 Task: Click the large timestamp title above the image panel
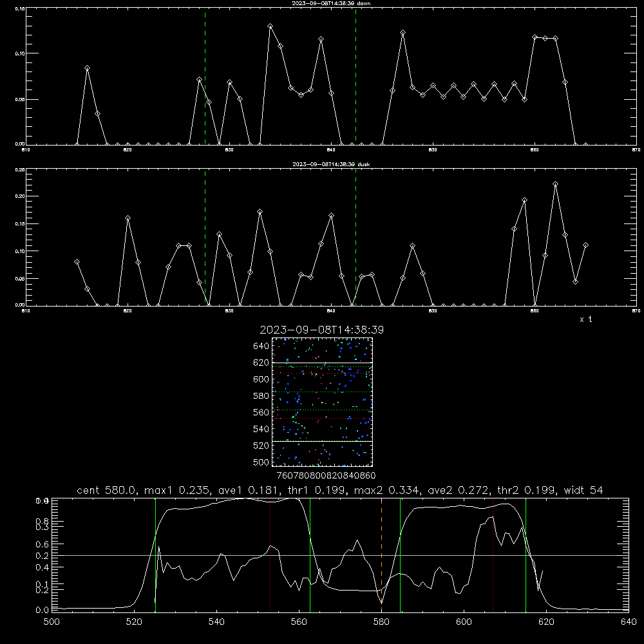click(x=321, y=330)
